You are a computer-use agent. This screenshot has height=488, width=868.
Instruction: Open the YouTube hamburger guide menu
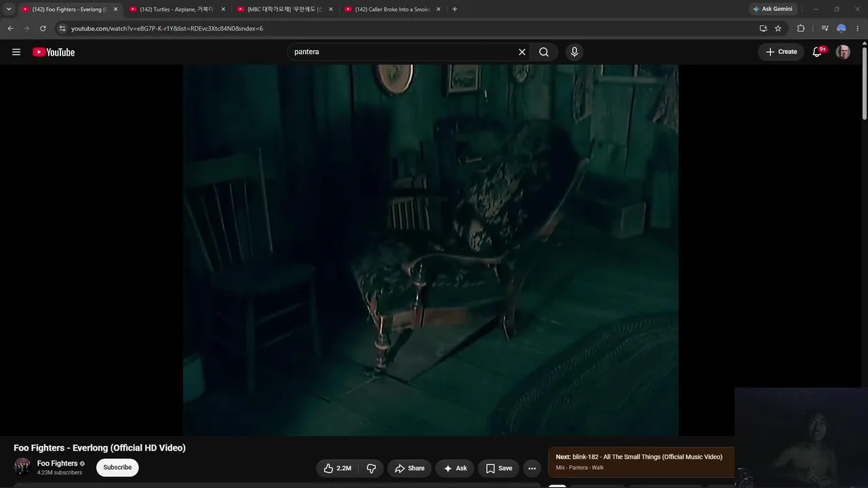(16, 52)
